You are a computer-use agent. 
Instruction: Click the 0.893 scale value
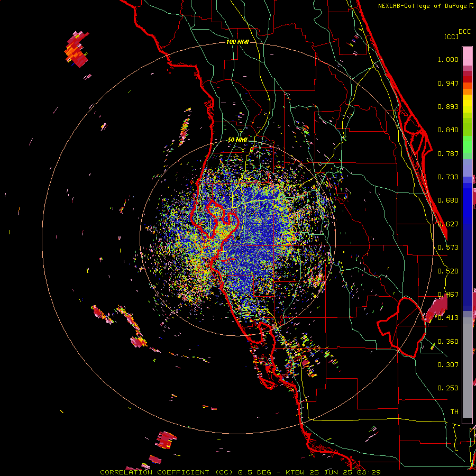tap(448, 106)
